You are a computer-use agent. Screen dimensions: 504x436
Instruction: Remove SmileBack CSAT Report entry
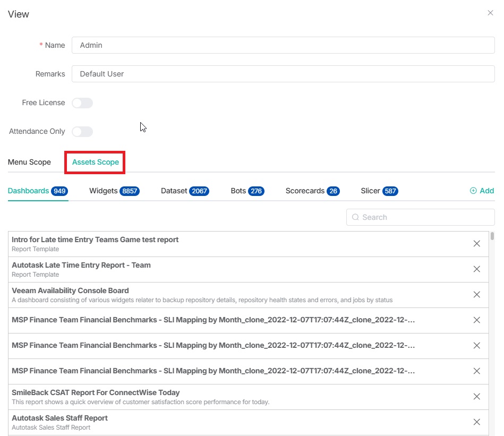click(476, 397)
